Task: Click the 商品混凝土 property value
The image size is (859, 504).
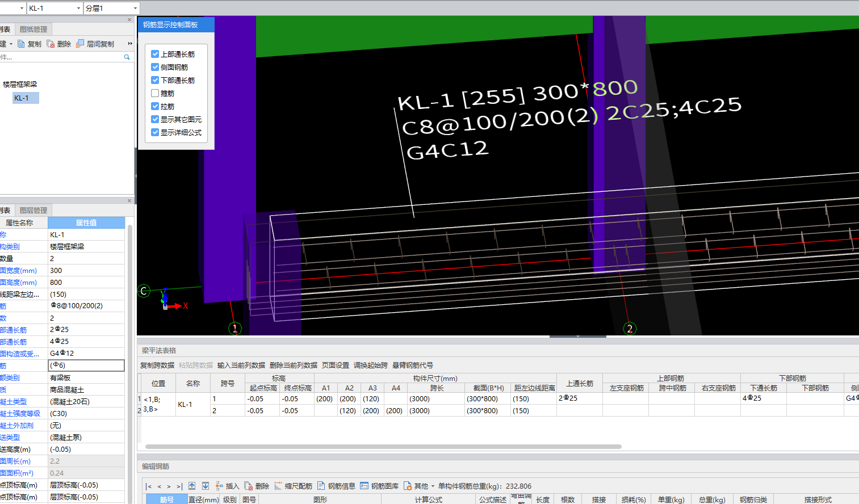Action: pos(86,389)
